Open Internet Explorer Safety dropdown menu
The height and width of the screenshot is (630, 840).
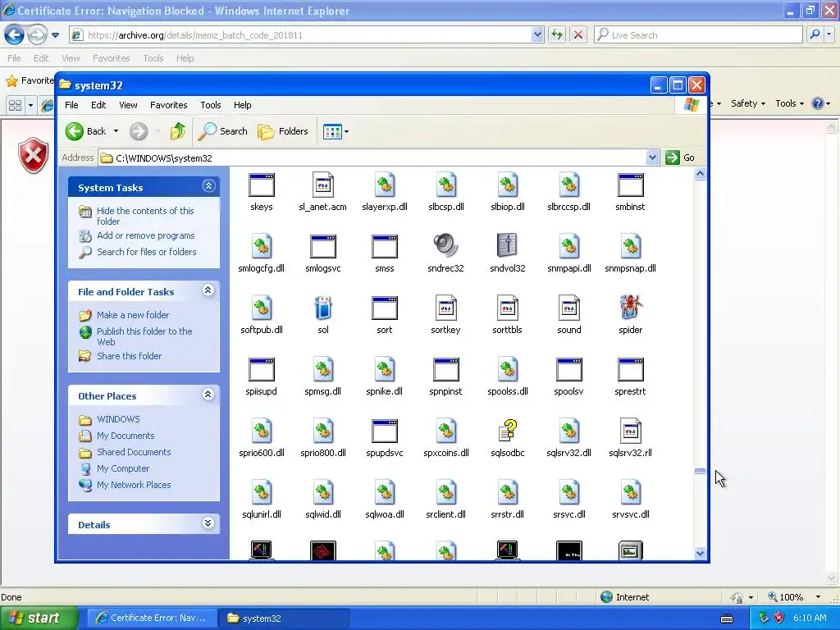[x=748, y=103]
